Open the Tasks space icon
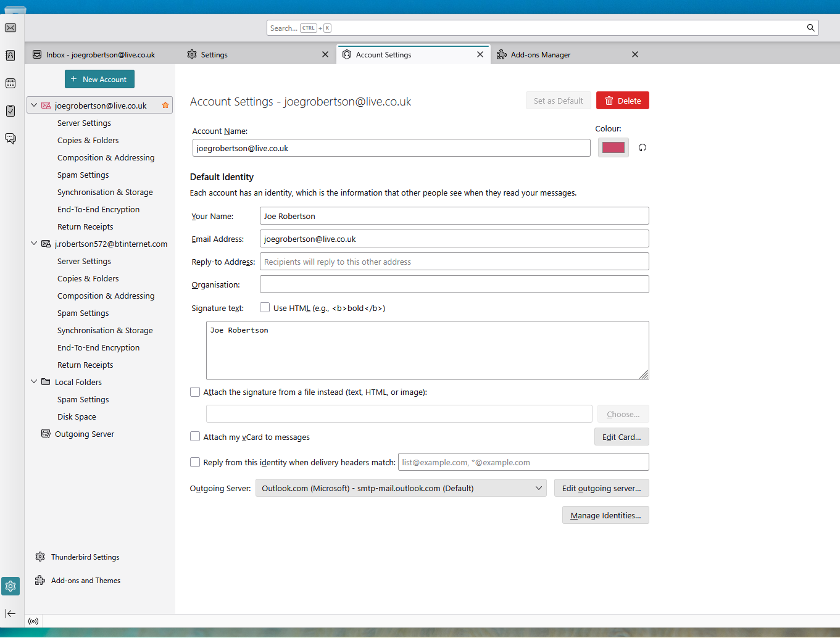Screen dimensions: 840x638 [10, 111]
